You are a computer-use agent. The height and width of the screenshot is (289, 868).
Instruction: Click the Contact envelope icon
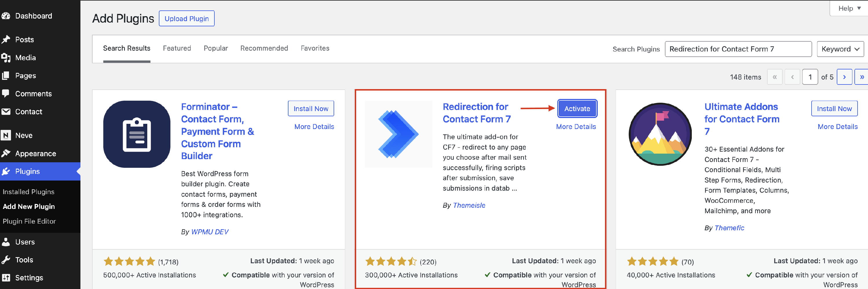pyautogui.click(x=6, y=111)
